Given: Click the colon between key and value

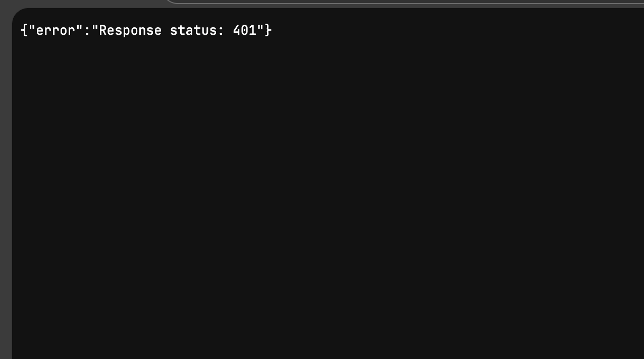Looking at the screenshot, I should point(87,31).
